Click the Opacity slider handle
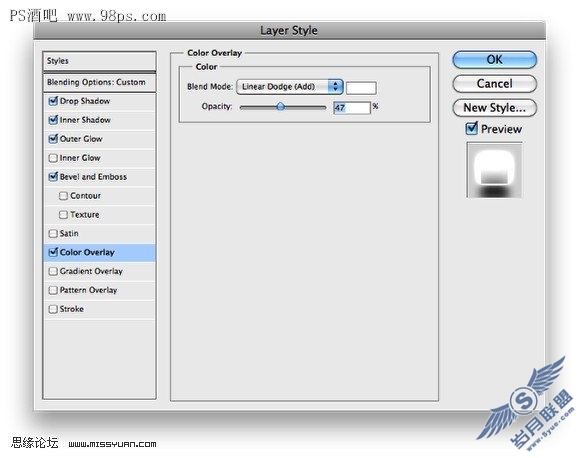This screenshot has width=580, height=458. point(281,107)
